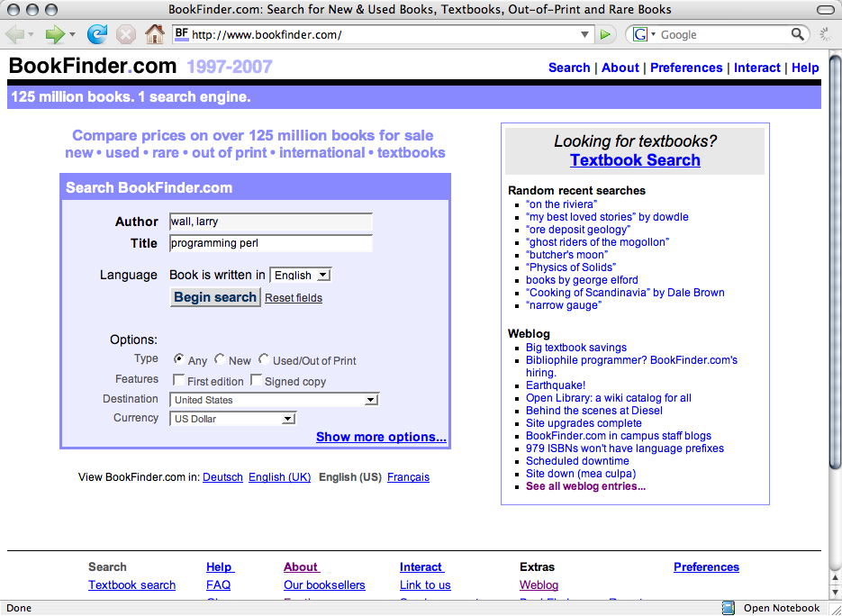Viewport: 842px width, 616px height.
Task: Open the Big textbook savings weblog entry
Action: click(x=575, y=348)
